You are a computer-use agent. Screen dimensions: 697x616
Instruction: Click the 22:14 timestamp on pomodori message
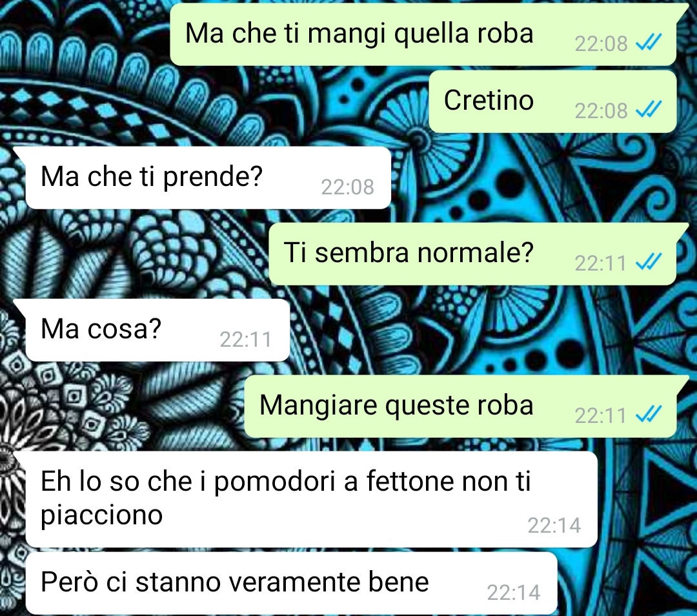[x=554, y=525]
